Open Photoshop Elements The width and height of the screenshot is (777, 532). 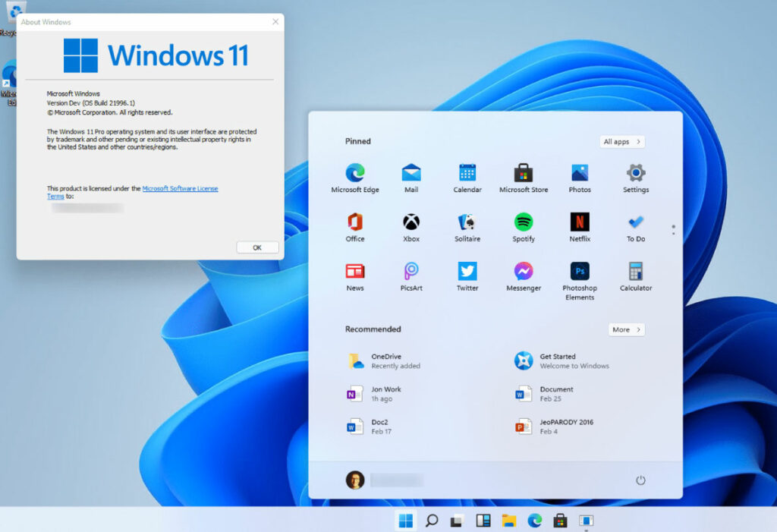click(x=580, y=281)
